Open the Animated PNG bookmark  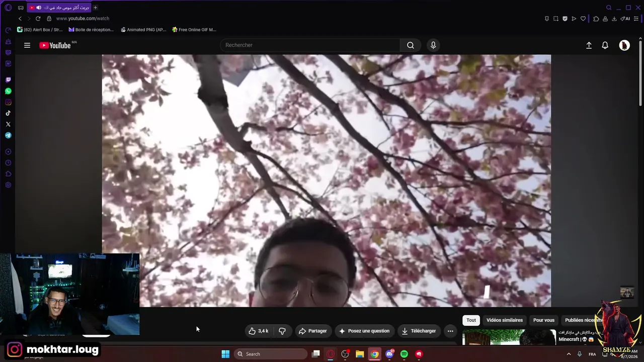[143, 30]
